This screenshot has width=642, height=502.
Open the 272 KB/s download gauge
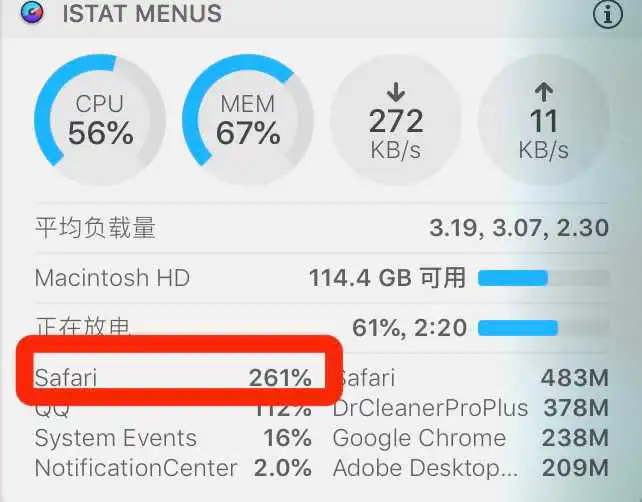pyautogui.click(x=396, y=120)
